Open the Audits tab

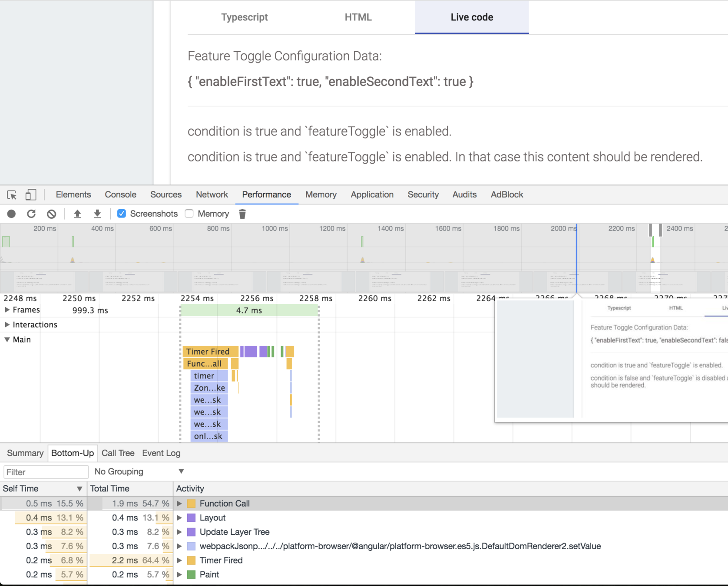(465, 195)
